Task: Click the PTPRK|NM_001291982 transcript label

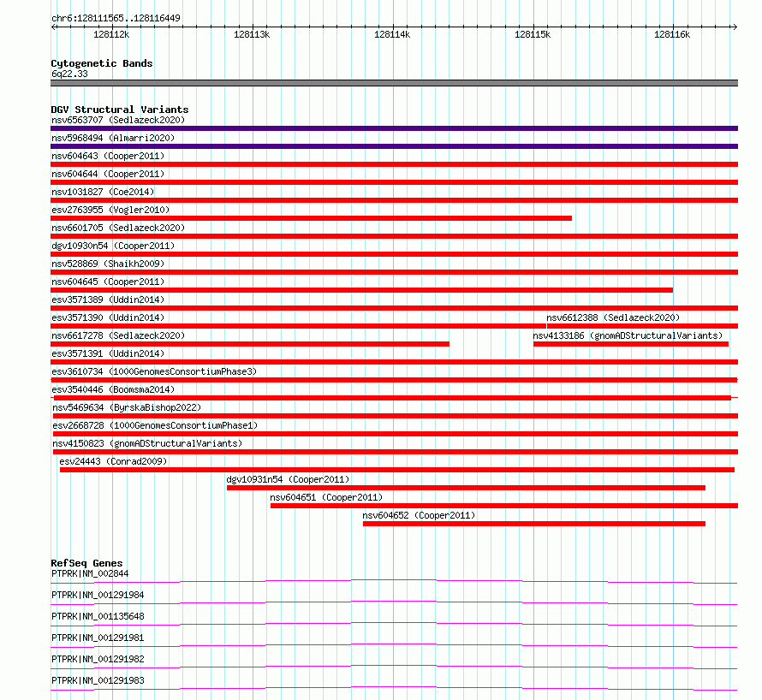Action: 98,659
